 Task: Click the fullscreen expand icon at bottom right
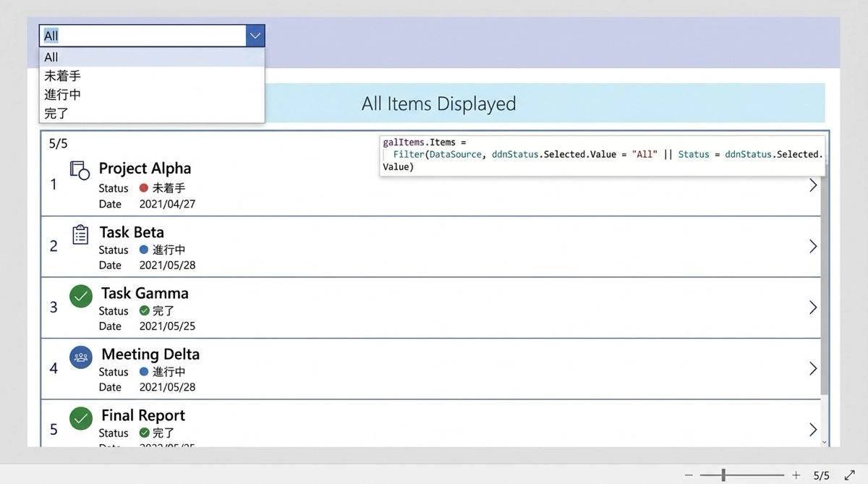point(846,475)
